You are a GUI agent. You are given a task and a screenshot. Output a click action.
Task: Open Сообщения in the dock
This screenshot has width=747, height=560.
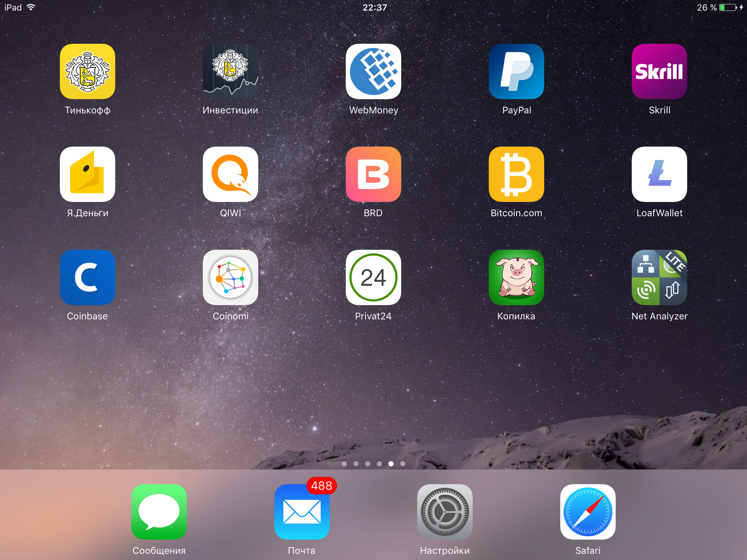159,512
